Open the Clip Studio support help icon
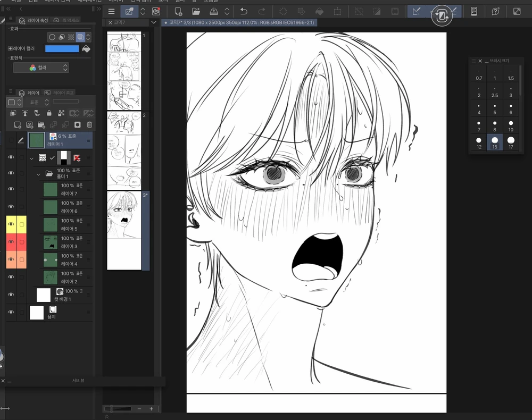Screen dimensions: 532x420 point(495,12)
